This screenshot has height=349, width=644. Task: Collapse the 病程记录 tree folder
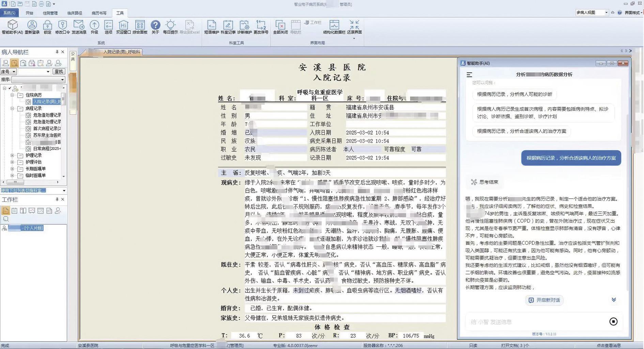click(x=12, y=108)
